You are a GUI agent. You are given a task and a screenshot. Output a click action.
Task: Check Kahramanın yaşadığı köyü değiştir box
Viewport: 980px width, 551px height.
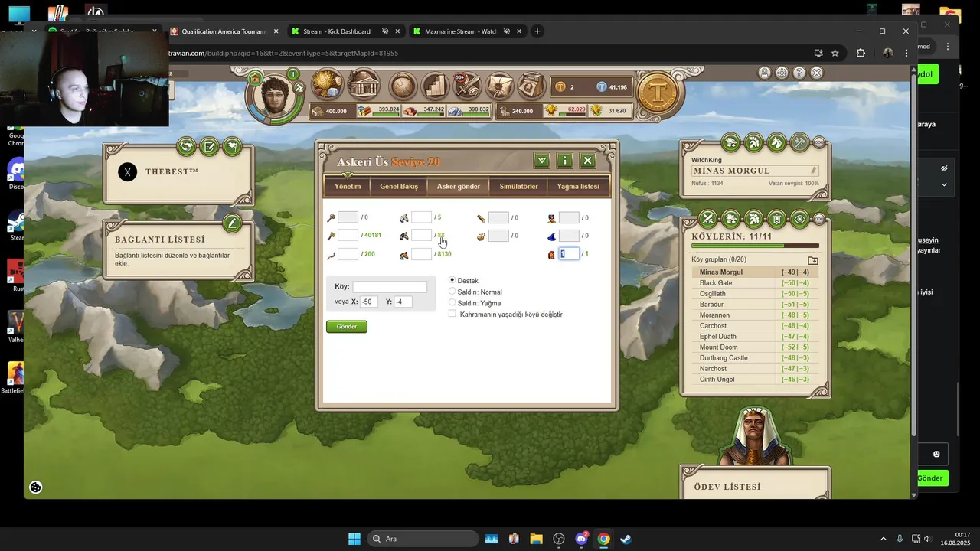coord(452,314)
